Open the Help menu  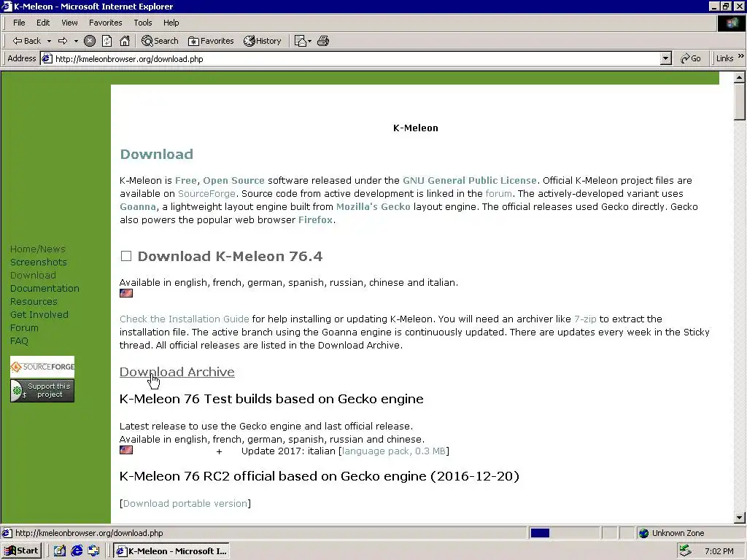[x=171, y=23]
